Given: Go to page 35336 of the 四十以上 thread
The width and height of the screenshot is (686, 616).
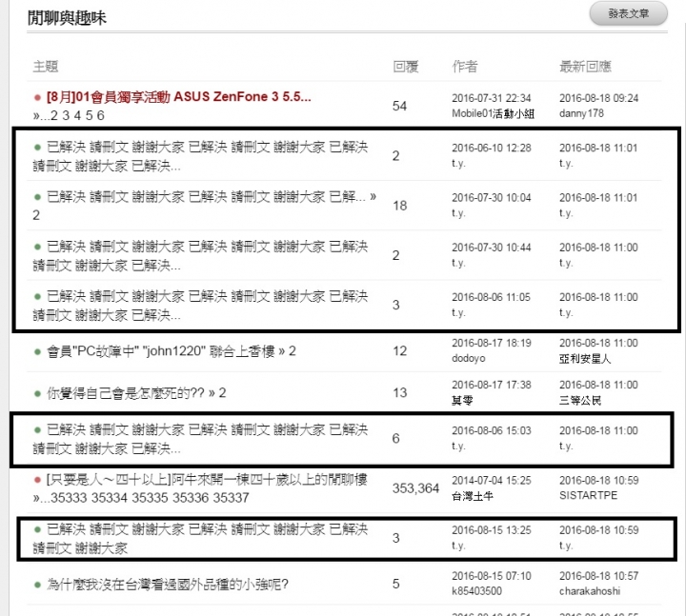Looking at the screenshot, I should 191,498.
